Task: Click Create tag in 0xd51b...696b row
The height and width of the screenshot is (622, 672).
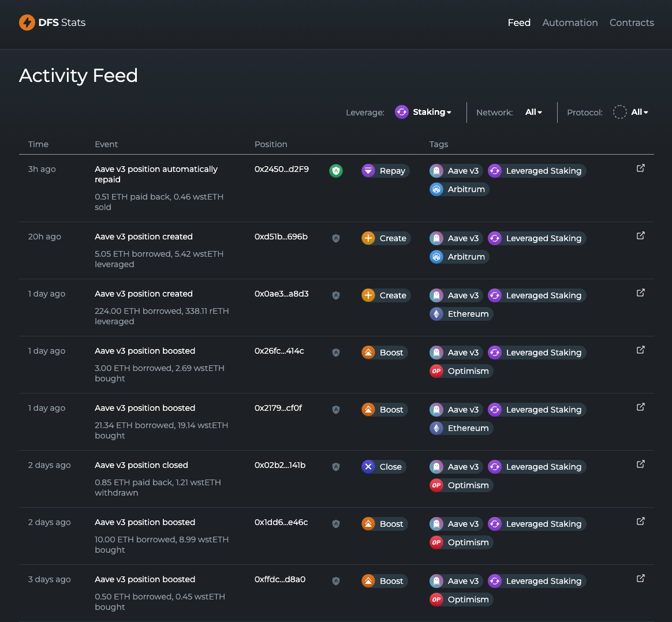Action: pos(386,238)
